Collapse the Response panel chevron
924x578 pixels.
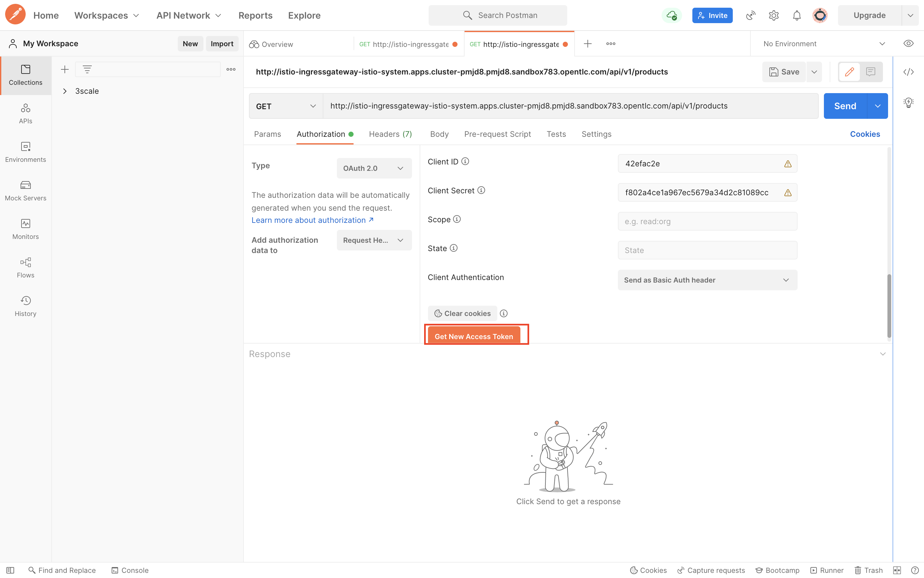[882, 354]
